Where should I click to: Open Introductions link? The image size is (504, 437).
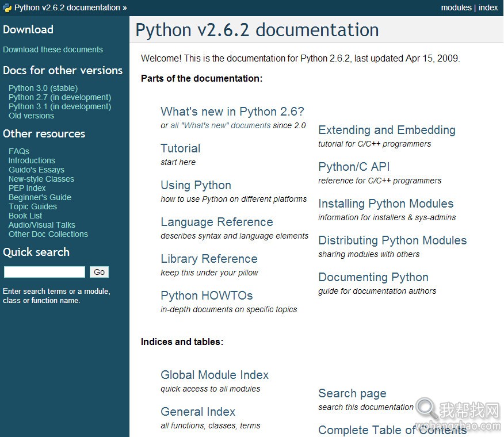[x=32, y=160]
